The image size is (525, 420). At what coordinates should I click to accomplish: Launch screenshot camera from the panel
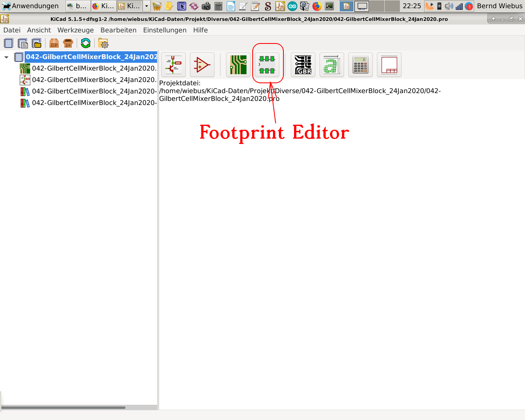pyautogui.click(x=206, y=6)
